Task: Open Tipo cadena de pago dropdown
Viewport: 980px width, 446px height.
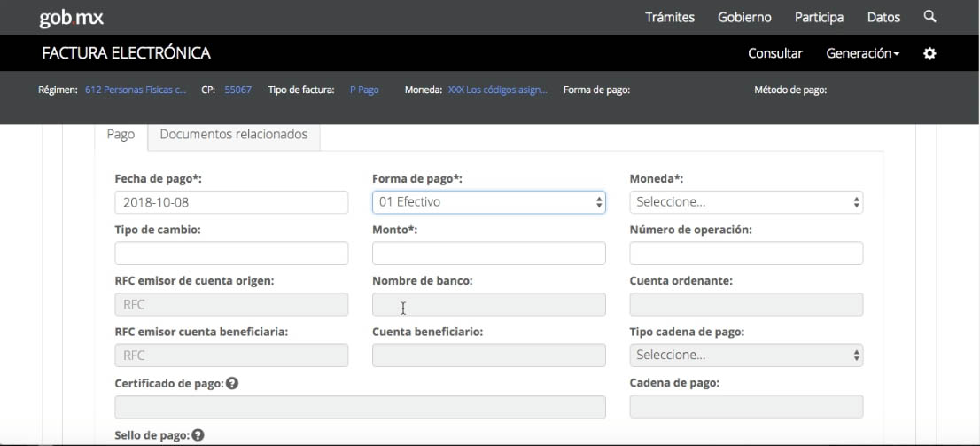Action: 746,355
